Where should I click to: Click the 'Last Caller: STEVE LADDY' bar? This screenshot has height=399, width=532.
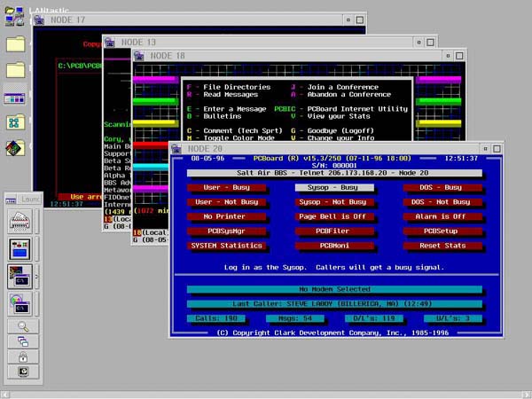(x=334, y=304)
